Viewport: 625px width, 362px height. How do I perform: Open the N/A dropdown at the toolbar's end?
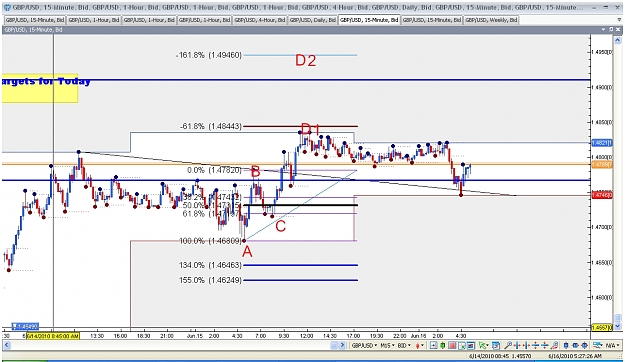[613, 345]
